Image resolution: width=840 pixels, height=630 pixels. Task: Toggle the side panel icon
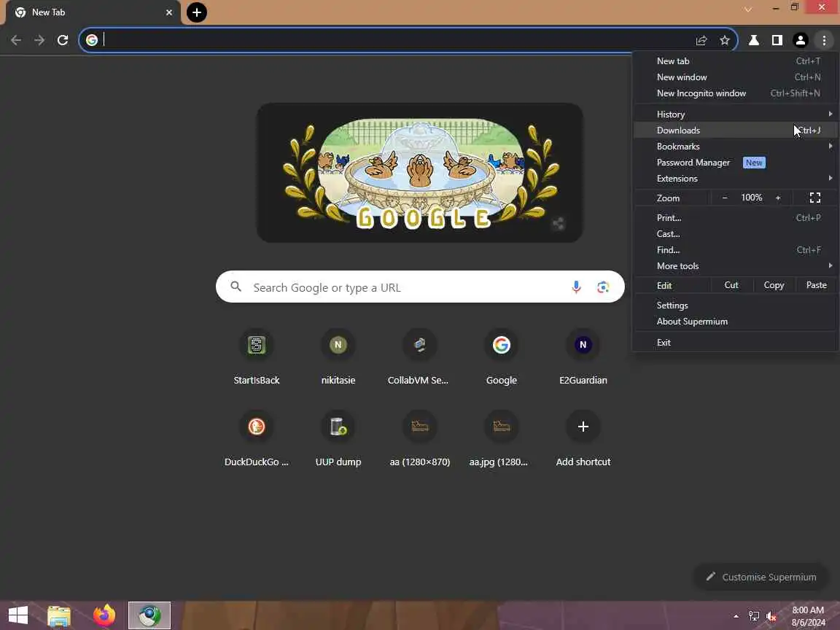click(x=777, y=40)
